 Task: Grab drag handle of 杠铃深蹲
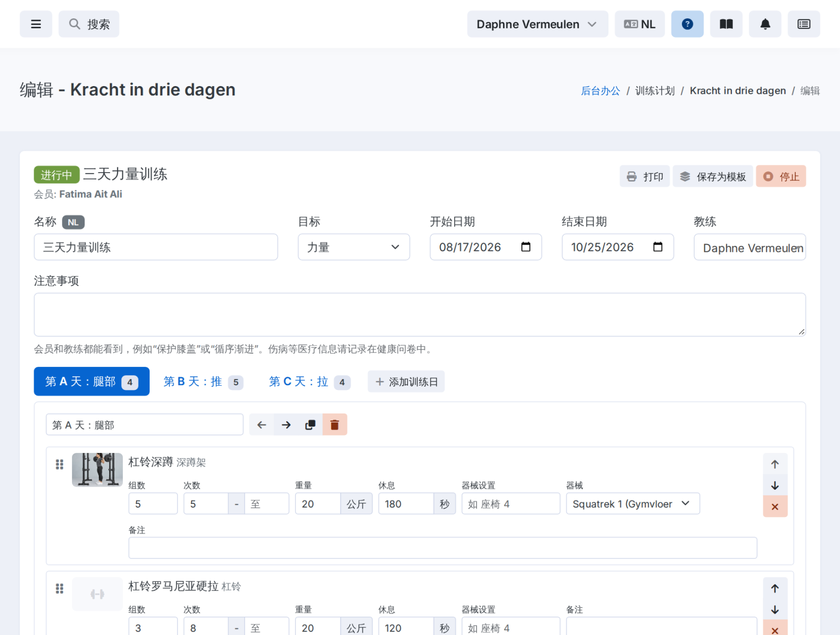[59, 464]
